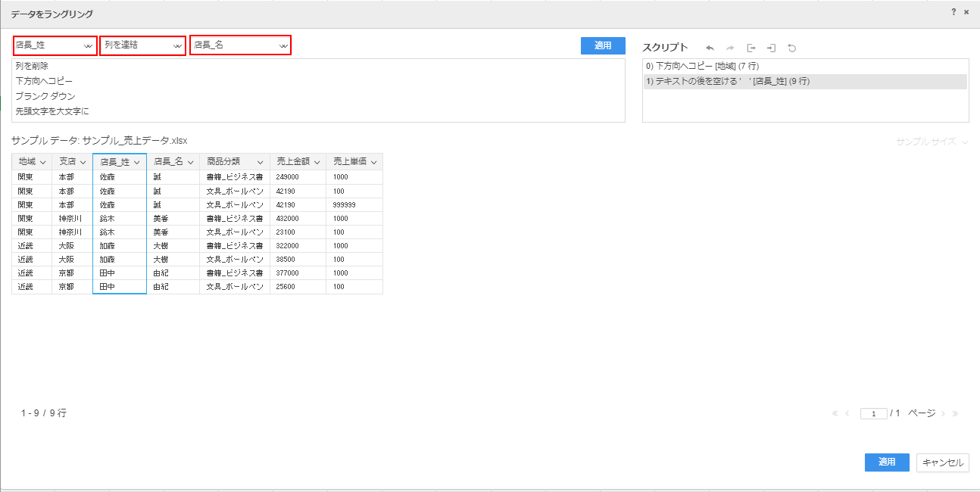Select script step 0) 下方向へコピー [地域]
This screenshot has height=492, width=980.
pos(805,67)
